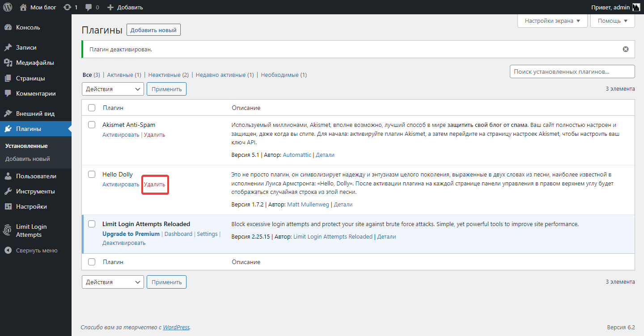644x336 pixels.
Task: Open Hello Dolly Детали link
Action: point(343,204)
